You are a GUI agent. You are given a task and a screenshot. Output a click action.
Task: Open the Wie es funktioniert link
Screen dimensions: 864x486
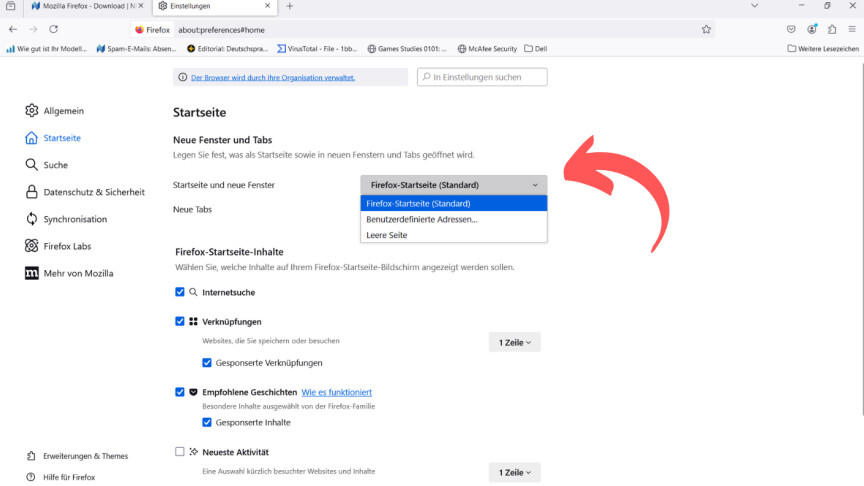(x=337, y=392)
